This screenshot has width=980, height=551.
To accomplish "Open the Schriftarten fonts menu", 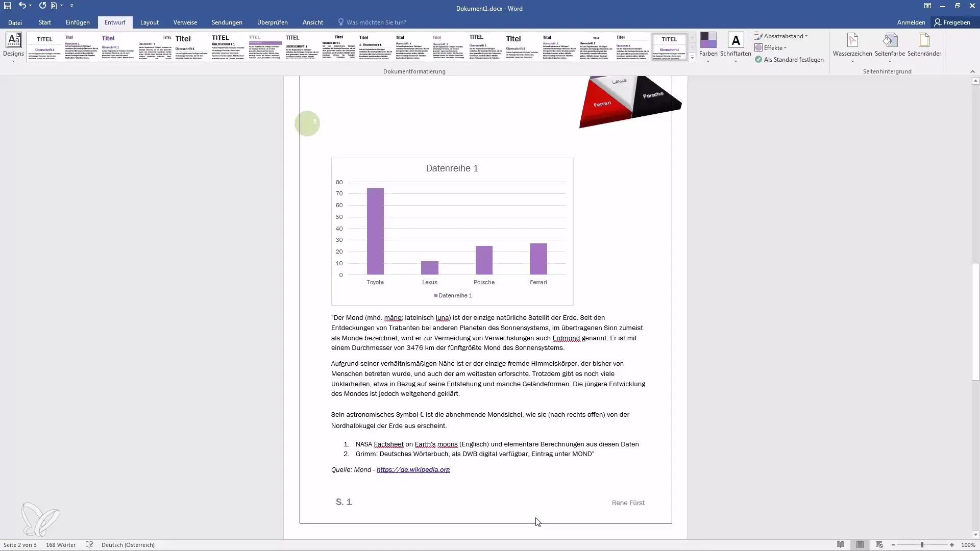I will click(x=736, y=47).
